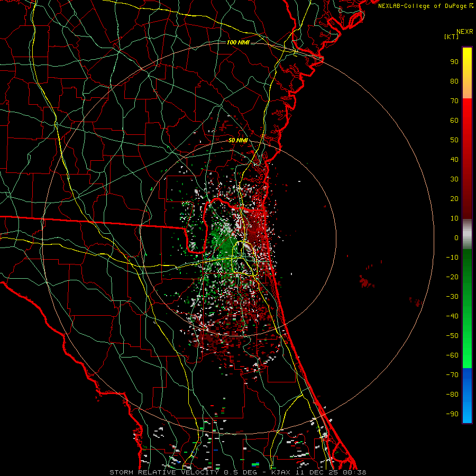
Task: Click the -40 value on the velocity scale
Action: tap(452, 316)
